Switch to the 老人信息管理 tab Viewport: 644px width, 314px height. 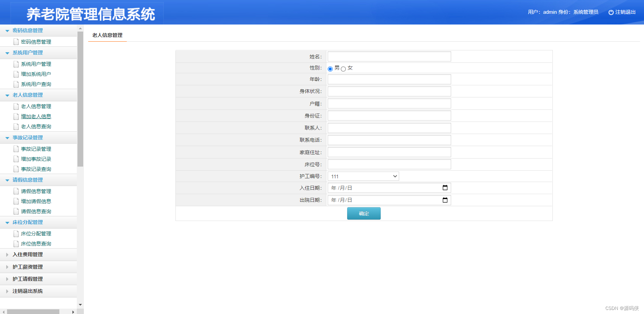click(107, 35)
